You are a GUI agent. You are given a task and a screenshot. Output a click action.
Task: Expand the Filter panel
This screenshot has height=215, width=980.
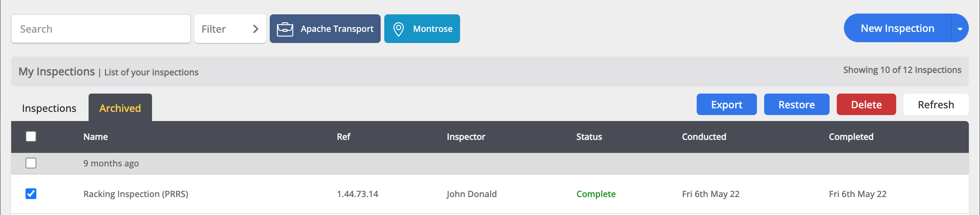(x=230, y=29)
